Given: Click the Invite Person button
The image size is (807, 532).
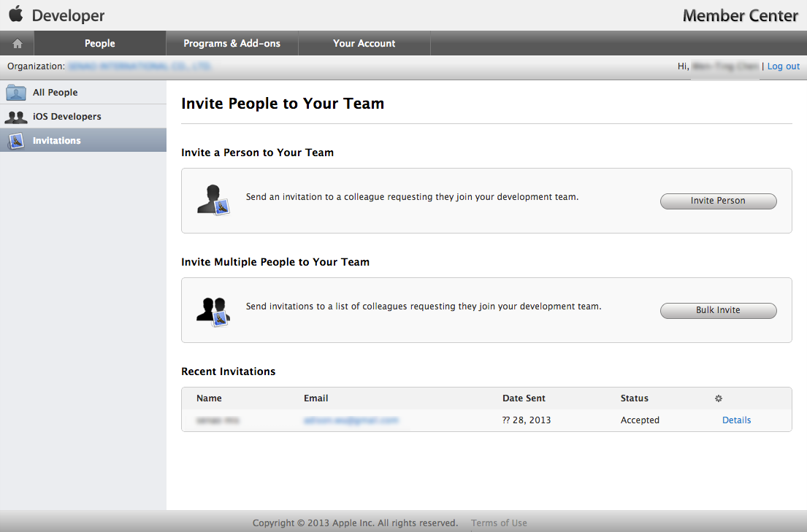Looking at the screenshot, I should point(719,201).
